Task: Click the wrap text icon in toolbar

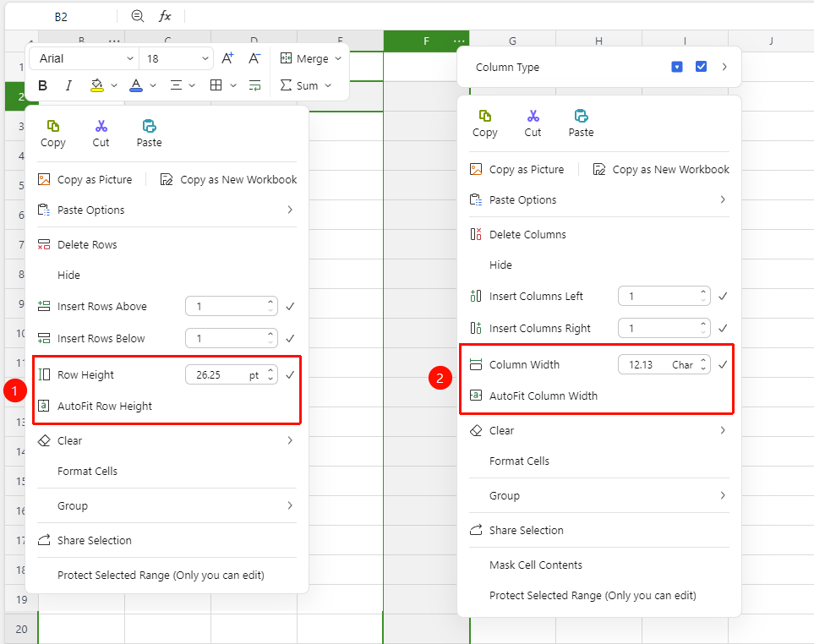Action: (x=255, y=85)
